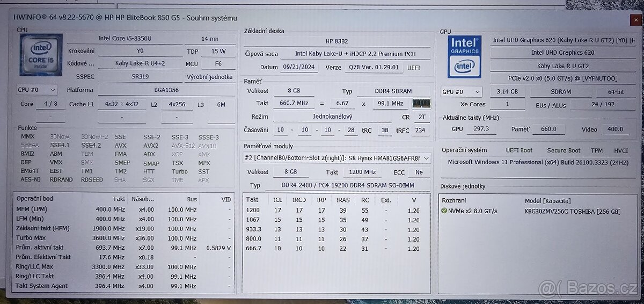This screenshot has height=304, width=644.
Task: Click the AVX2 feature label
Action: (x=151, y=146)
